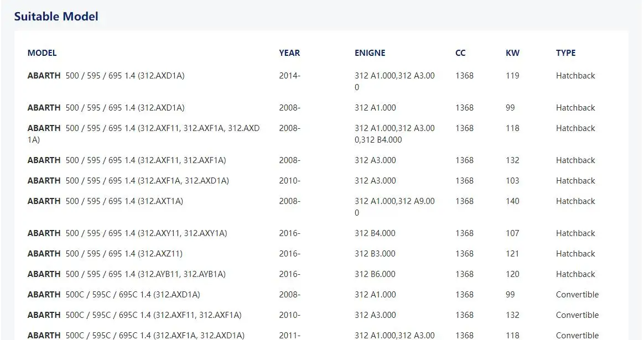Select the KW value 121

(x=512, y=254)
